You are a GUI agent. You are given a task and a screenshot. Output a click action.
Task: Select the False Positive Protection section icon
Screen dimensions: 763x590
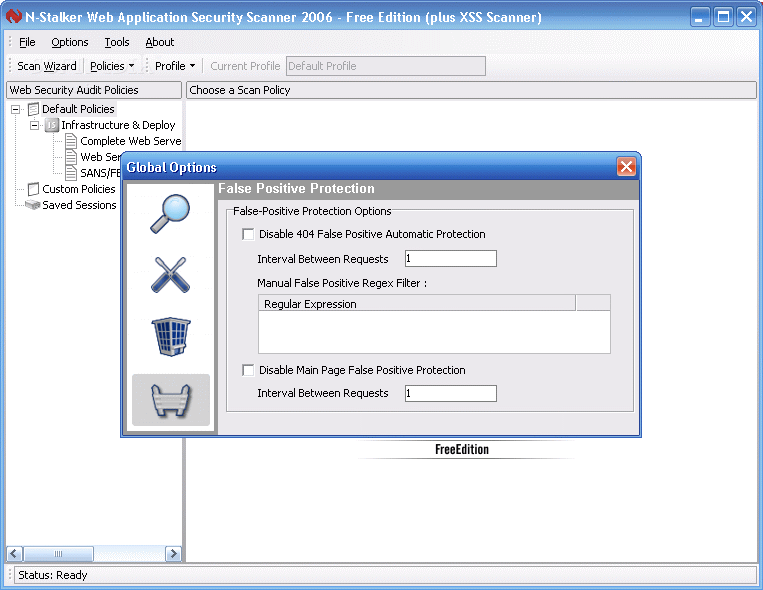tap(171, 400)
